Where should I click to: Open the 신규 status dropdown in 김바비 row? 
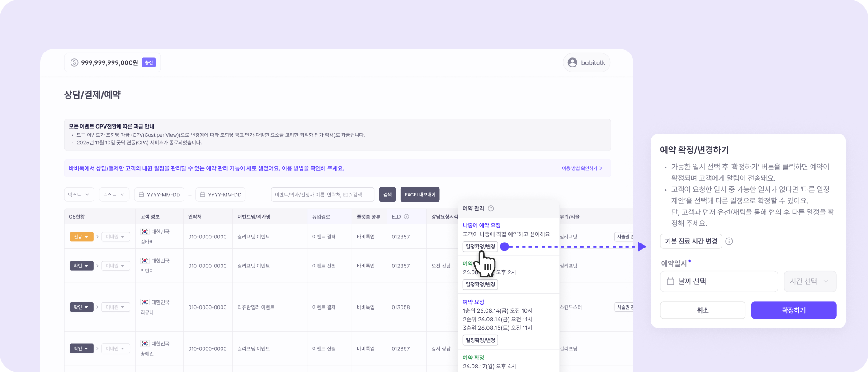81,237
